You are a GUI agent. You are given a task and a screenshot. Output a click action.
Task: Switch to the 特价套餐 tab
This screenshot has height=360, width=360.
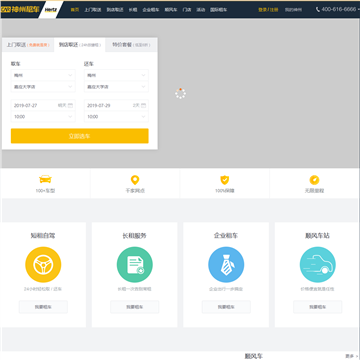click(x=131, y=45)
